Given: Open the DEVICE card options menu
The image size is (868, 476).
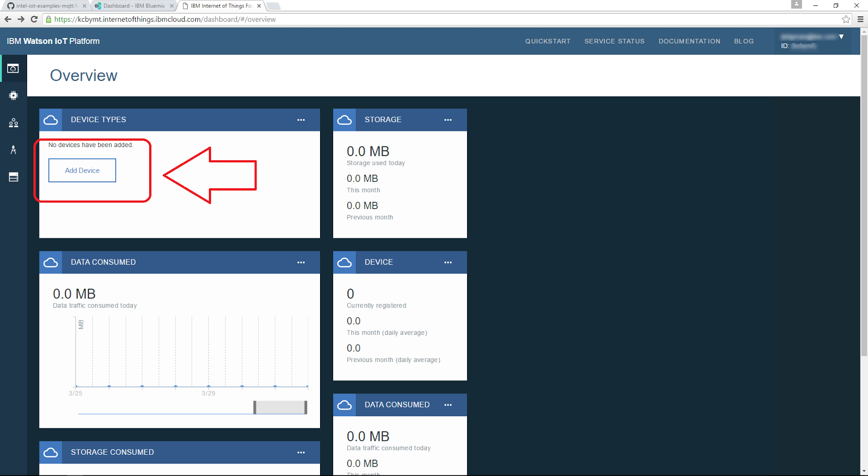Looking at the screenshot, I should (x=448, y=263).
